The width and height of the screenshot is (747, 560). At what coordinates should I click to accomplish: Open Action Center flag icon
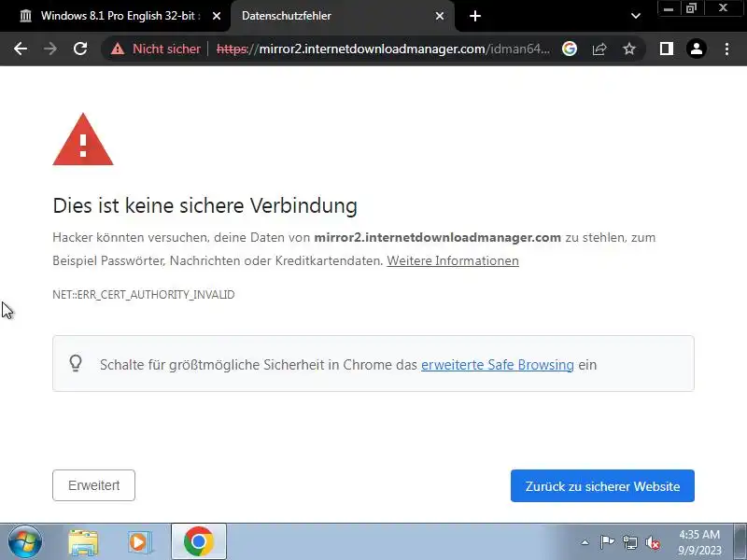point(607,542)
